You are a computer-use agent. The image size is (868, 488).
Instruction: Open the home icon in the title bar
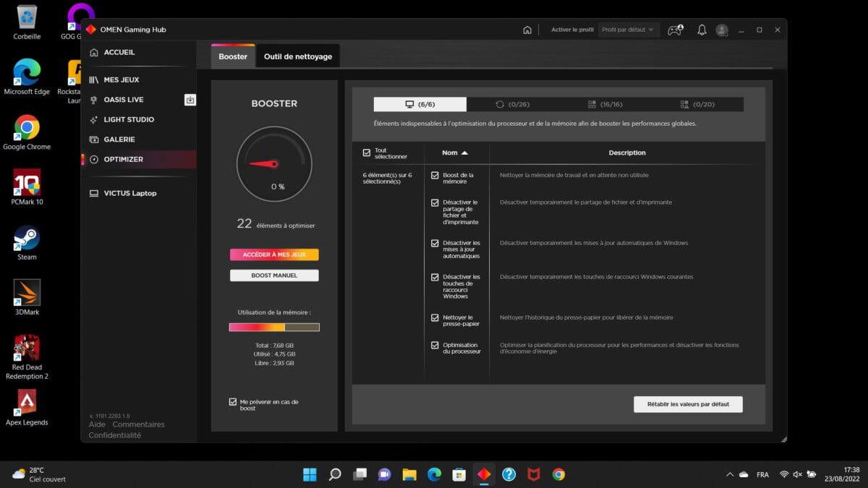[x=527, y=30]
